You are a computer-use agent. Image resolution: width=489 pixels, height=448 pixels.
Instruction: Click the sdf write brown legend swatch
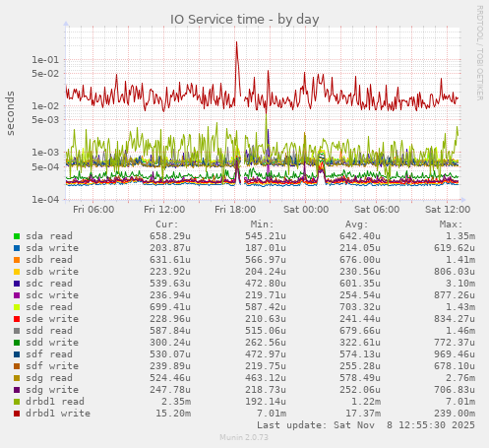[x=17, y=366]
